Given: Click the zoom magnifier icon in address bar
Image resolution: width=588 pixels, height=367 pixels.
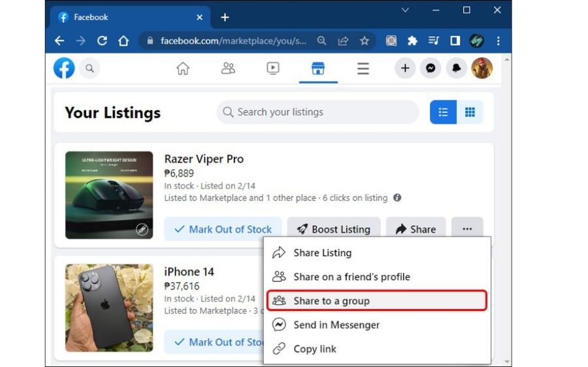Looking at the screenshot, I should [321, 40].
